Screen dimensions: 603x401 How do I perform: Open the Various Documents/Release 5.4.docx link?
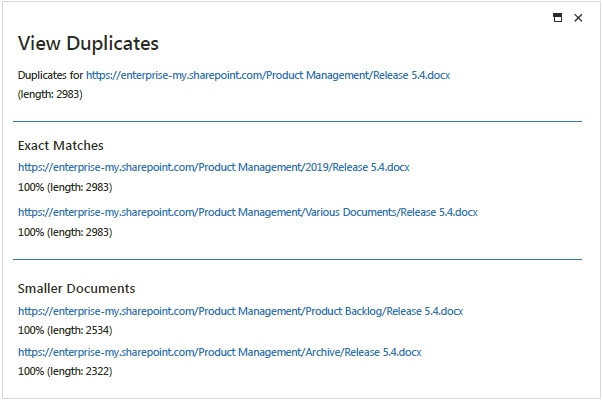tap(247, 212)
